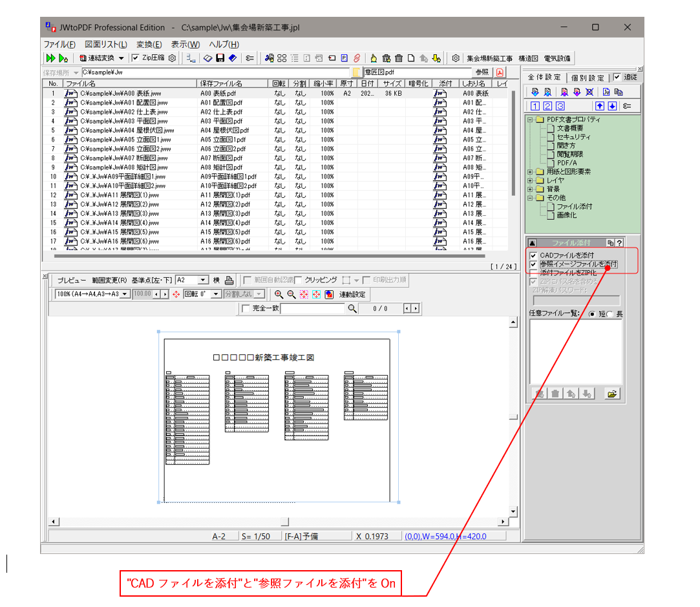
Task: Click the 連動設定 button
Action: tap(352, 294)
